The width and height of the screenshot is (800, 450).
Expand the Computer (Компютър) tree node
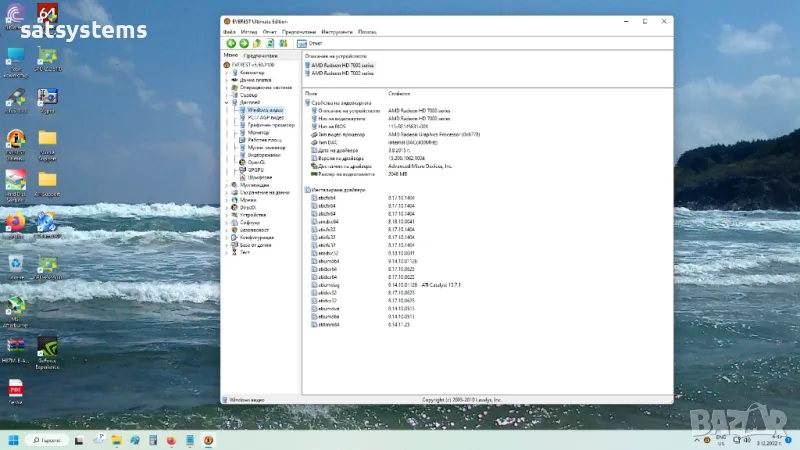click(x=227, y=72)
